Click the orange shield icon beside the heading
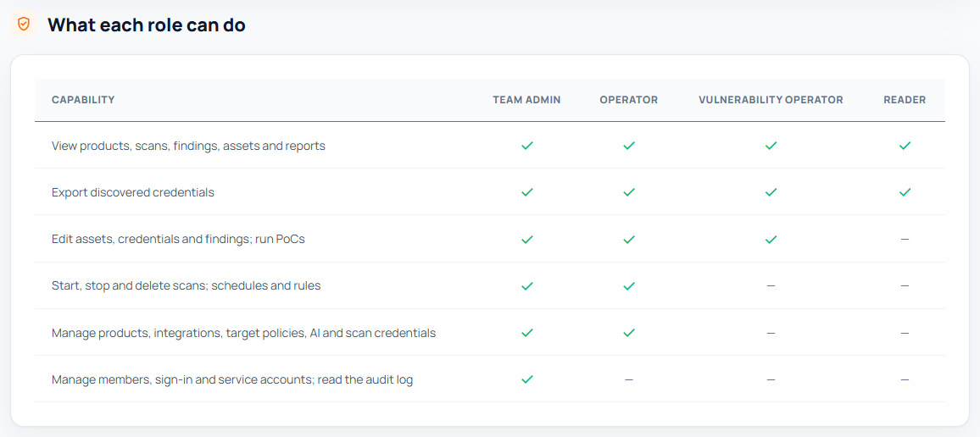Image resolution: width=980 pixels, height=437 pixels. [x=23, y=25]
